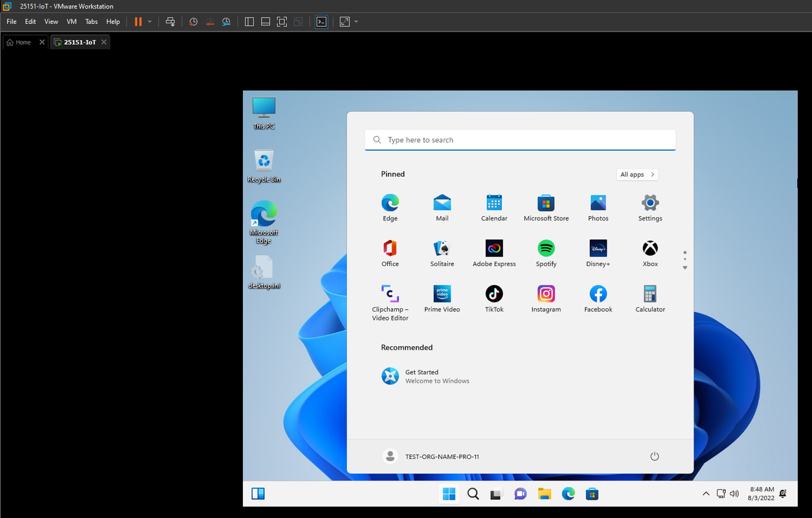
Task: Open the Photos app
Action: coord(598,208)
